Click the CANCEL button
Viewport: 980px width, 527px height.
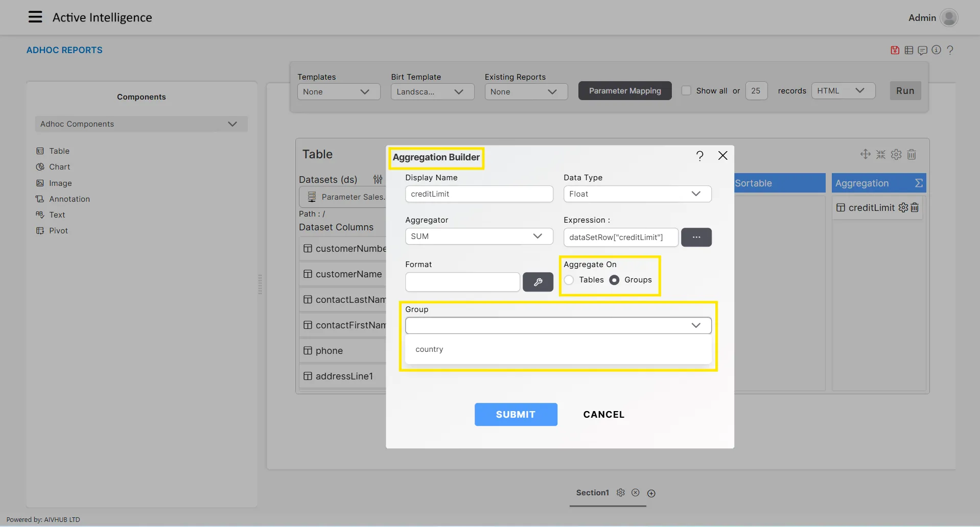[x=603, y=415]
